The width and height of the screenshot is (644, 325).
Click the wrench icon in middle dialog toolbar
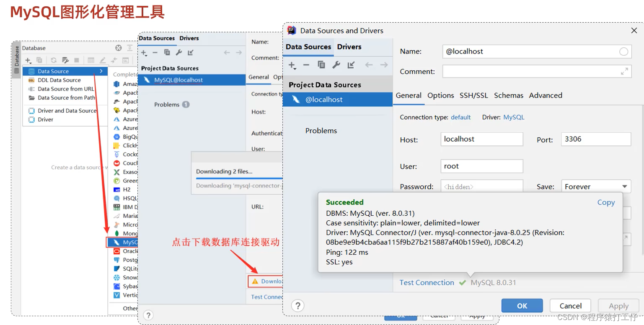point(179,52)
